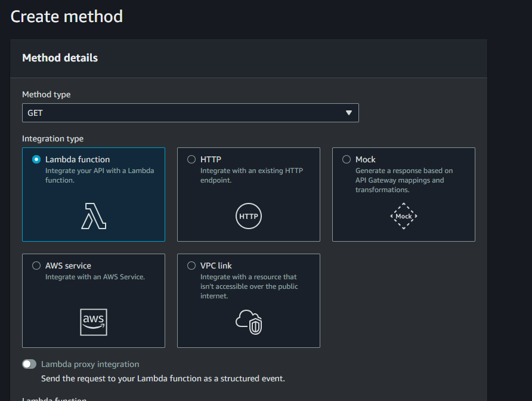Select the Mock integration radio button
The width and height of the screenshot is (532, 401).
pos(347,159)
